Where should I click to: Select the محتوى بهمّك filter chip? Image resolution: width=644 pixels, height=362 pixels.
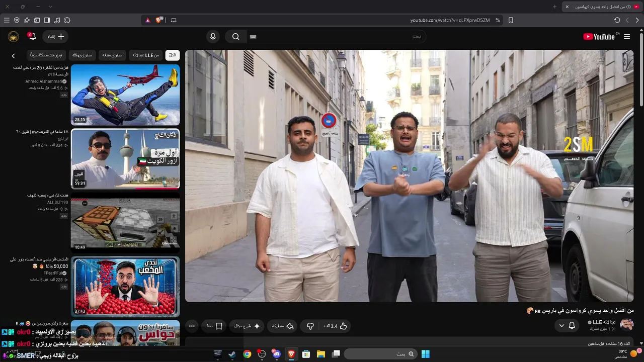(x=83, y=55)
